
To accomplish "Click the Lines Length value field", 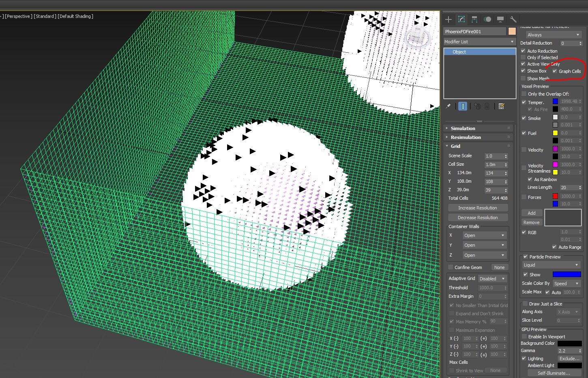I will pyautogui.click(x=569, y=188).
